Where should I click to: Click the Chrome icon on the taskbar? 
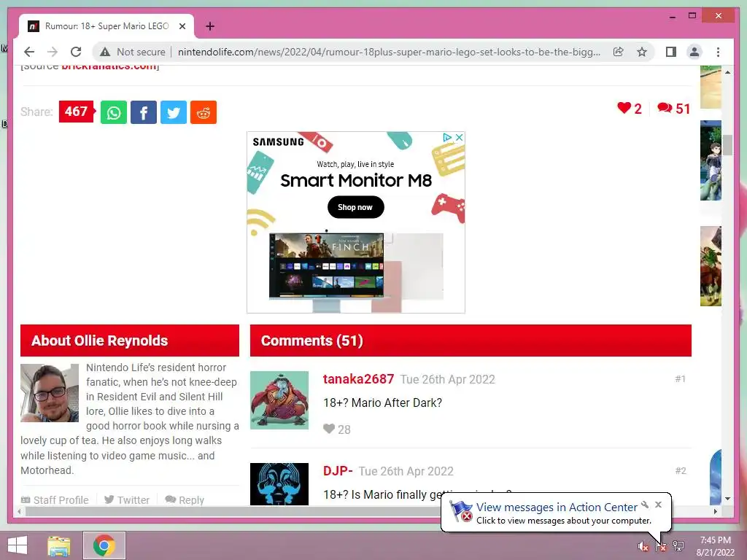coord(104,545)
